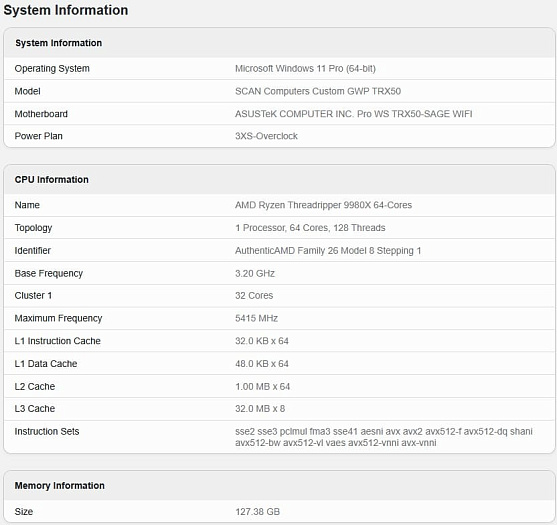Click the 5415 MHz maximum frequency value

[256, 318]
